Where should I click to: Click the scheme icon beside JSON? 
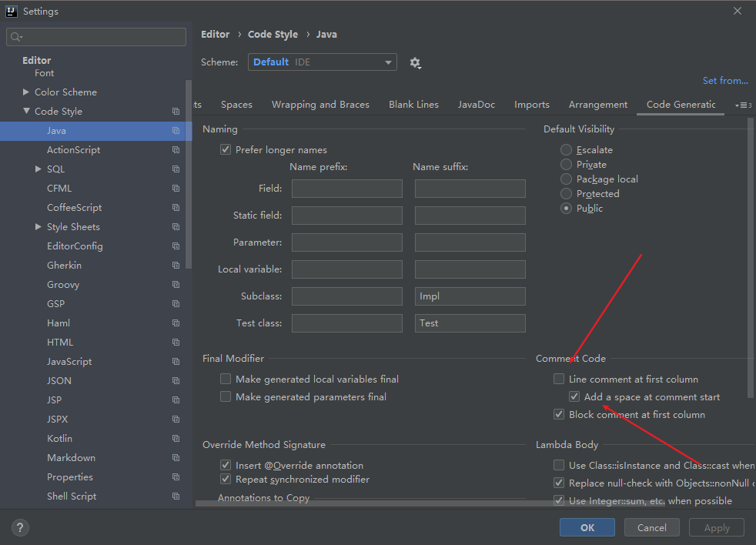tap(176, 380)
